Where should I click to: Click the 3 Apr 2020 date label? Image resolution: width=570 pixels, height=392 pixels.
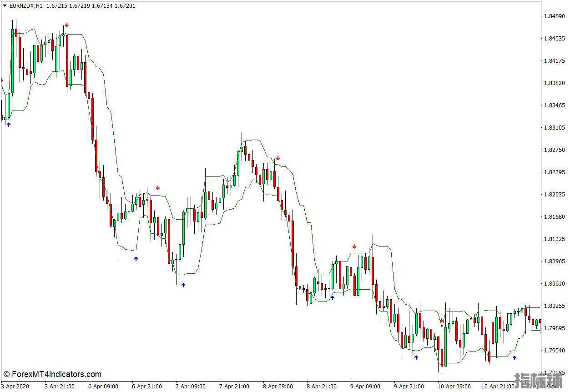tap(15, 387)
